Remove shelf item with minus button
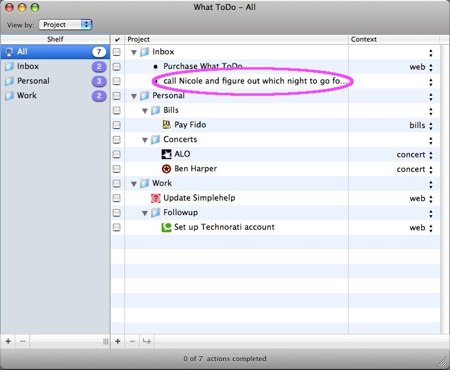The width and height of the screenshot is (450, 370). (23, 341)
